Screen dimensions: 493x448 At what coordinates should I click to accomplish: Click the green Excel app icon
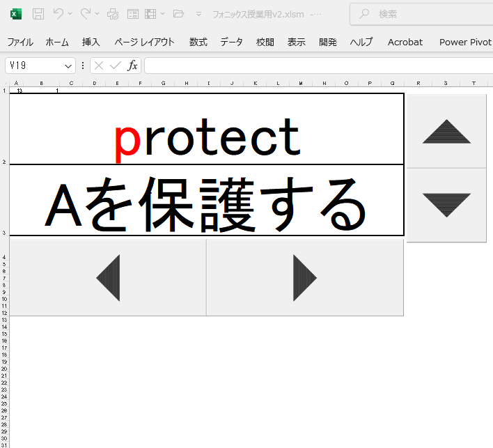[15, 14]
